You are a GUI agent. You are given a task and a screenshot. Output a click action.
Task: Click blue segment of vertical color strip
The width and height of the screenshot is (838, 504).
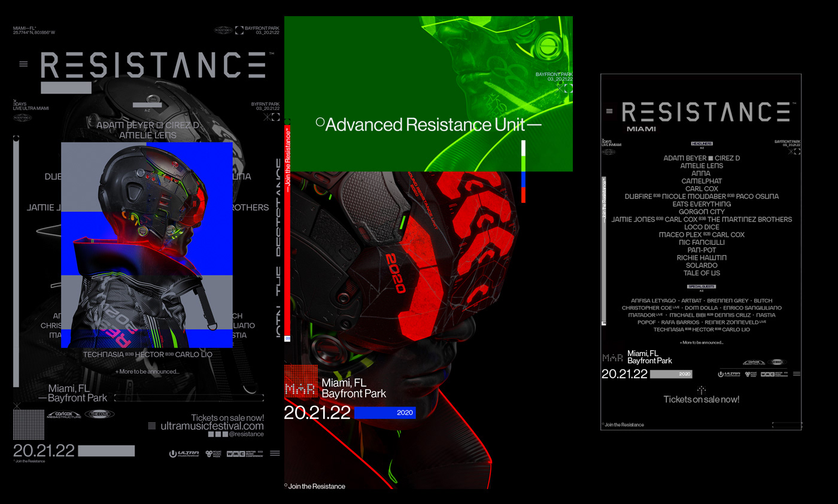point(524,180)
